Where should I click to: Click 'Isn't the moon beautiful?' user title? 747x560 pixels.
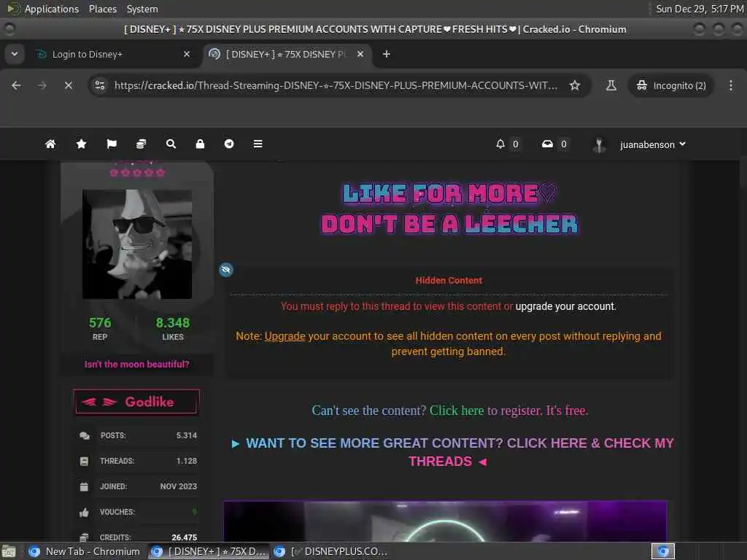(x=136, y=365)
